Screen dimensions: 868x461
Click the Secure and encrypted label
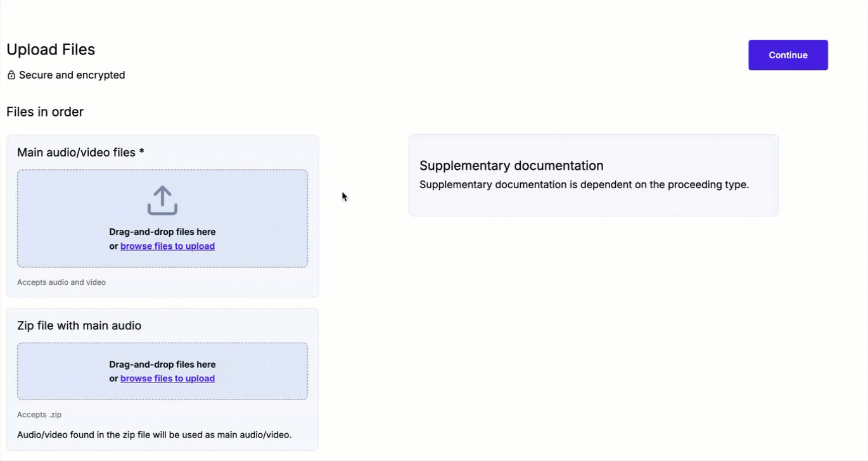[72, 75]
